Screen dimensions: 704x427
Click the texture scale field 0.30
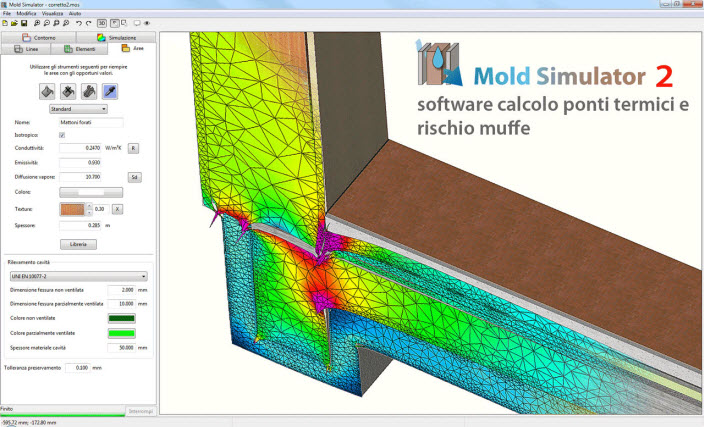tap(100, 209)
